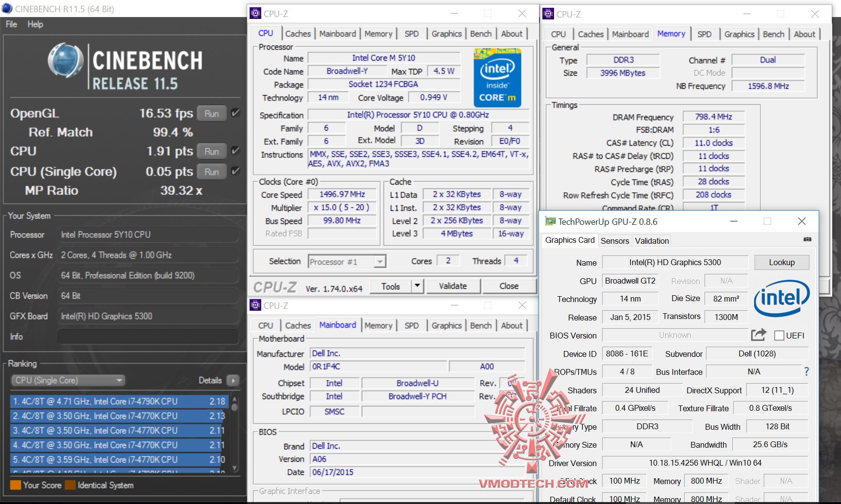This screenshot has height=504, width=841.
Task: Click the Driver Version field in GPU-Z
Action: coord(705,463)
